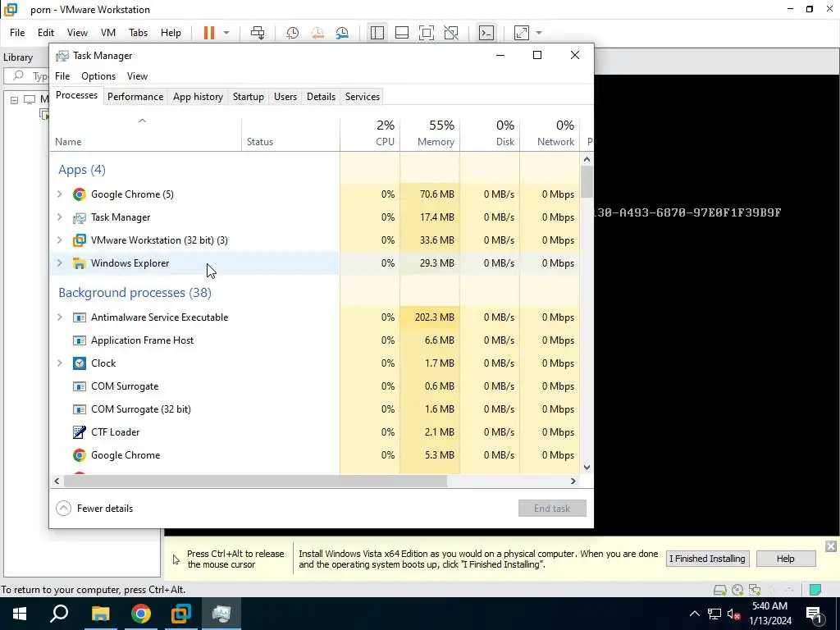Click I Finished Installing button
Screen dimensions: 840x630
coord(707,559)
